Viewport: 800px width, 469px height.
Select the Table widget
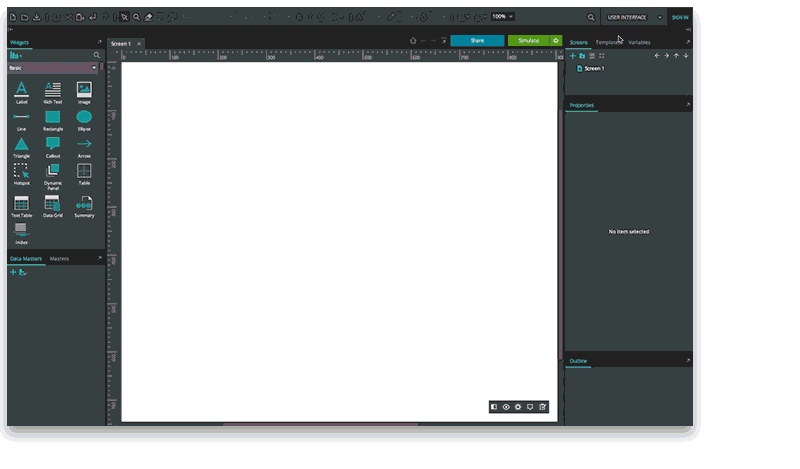pyautogui.click(x=84, y=174)
